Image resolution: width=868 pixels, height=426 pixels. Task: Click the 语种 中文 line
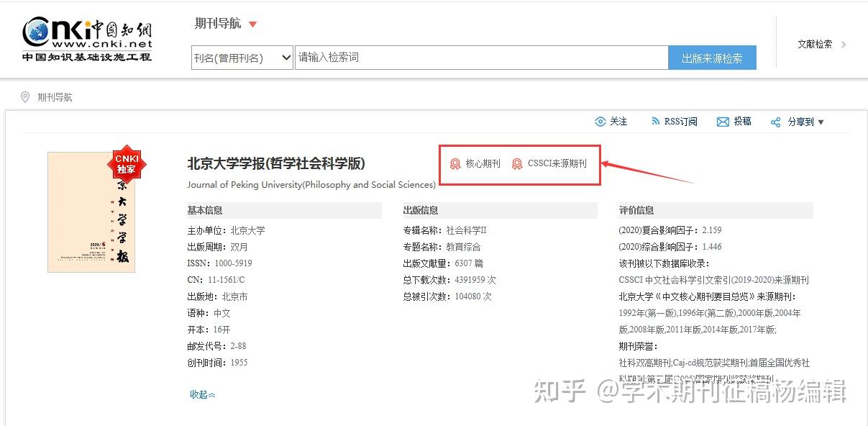coord(209,313)
